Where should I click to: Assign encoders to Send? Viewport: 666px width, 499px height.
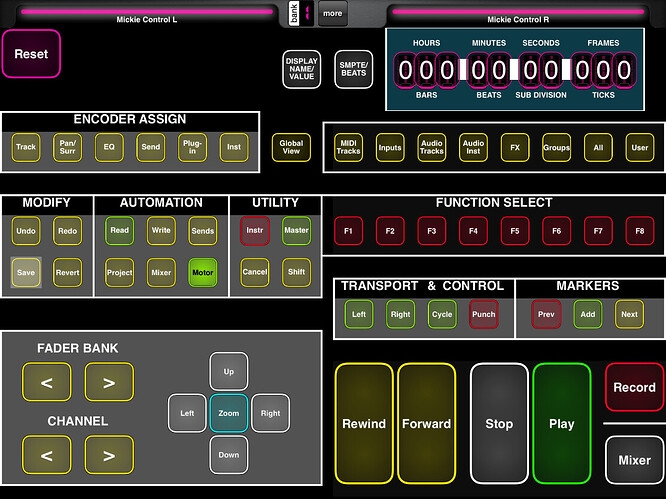coord(151,147)
